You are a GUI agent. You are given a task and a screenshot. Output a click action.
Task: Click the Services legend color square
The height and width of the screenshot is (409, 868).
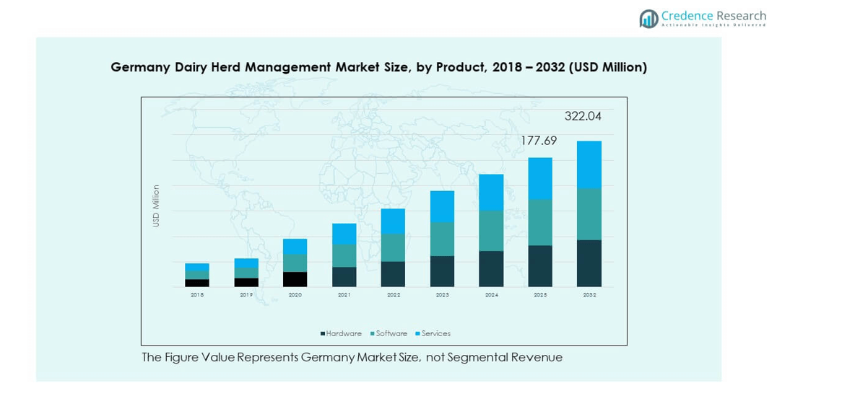tap(418, 334)
